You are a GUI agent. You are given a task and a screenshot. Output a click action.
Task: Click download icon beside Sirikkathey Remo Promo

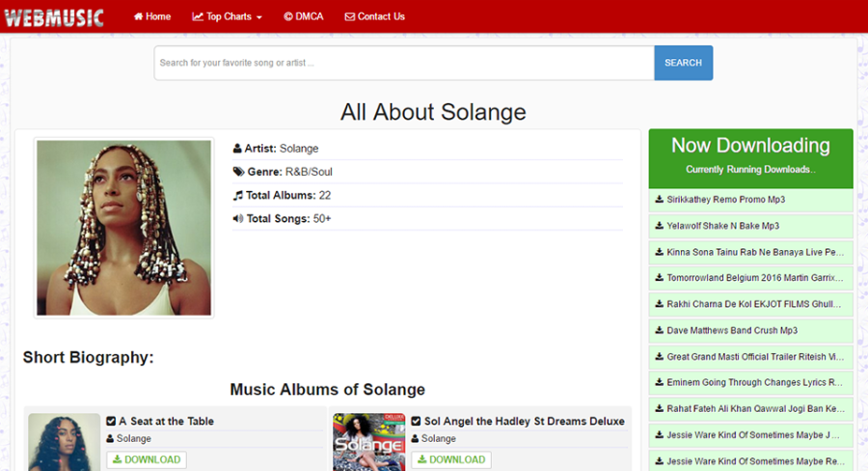tap(660, 199)
